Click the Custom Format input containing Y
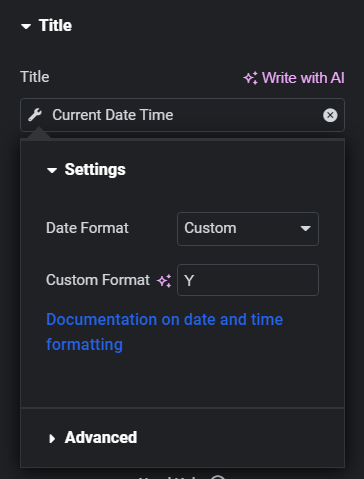This screenshot has width=364, height=479. pos(248,280)
